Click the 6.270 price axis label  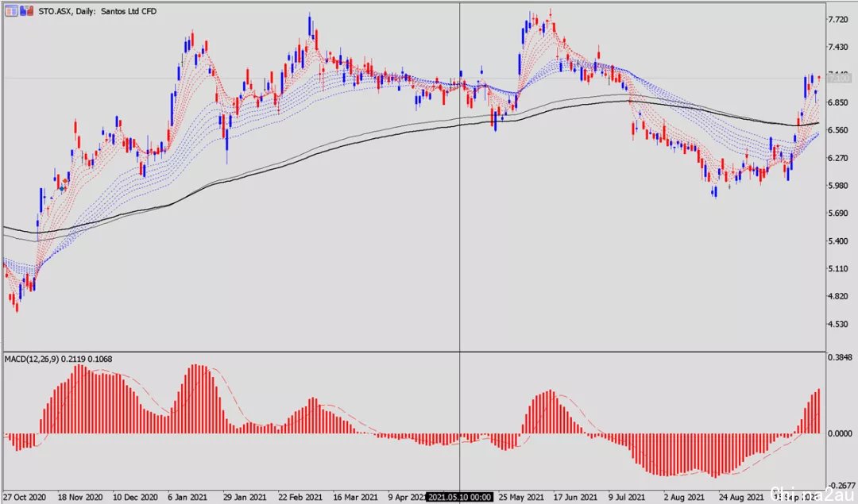point(838,157)
